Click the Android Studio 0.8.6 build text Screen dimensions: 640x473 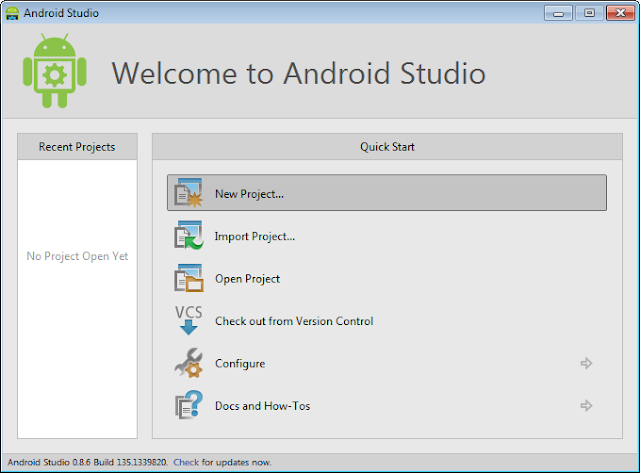click(87, 462)
